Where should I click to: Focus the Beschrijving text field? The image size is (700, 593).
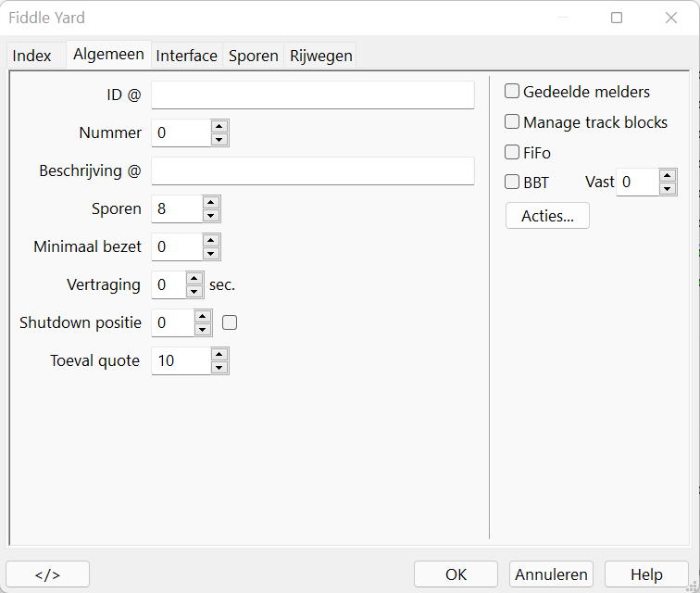[x=312, y=170]
